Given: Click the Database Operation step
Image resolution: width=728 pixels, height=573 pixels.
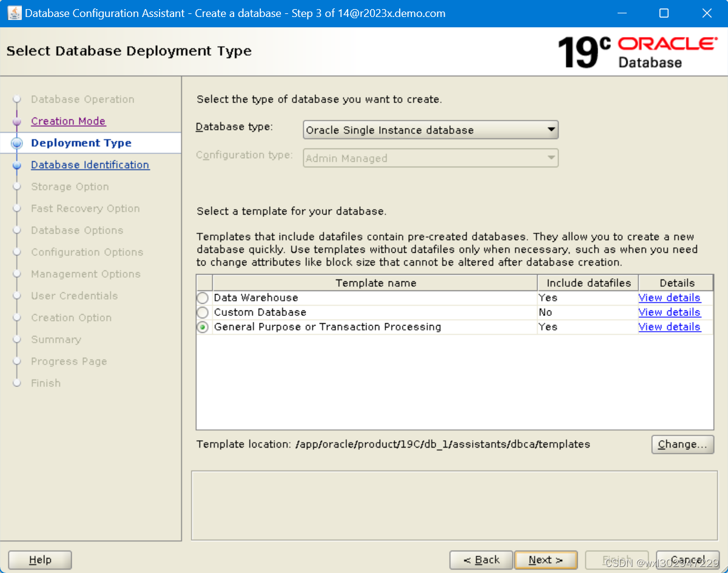Looking at the screenshot, I should pyautogui.click(x=83, y=99).
